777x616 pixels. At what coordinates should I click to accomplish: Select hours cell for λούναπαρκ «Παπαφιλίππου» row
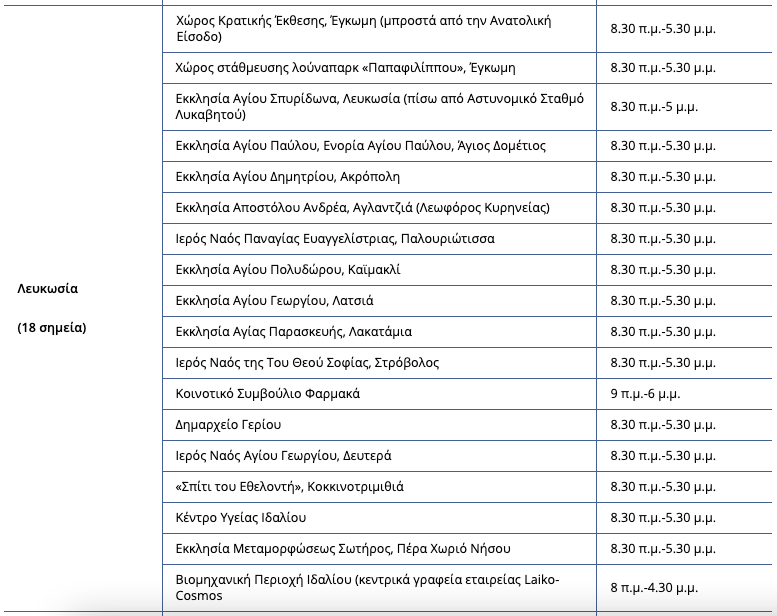coord(684,68)
